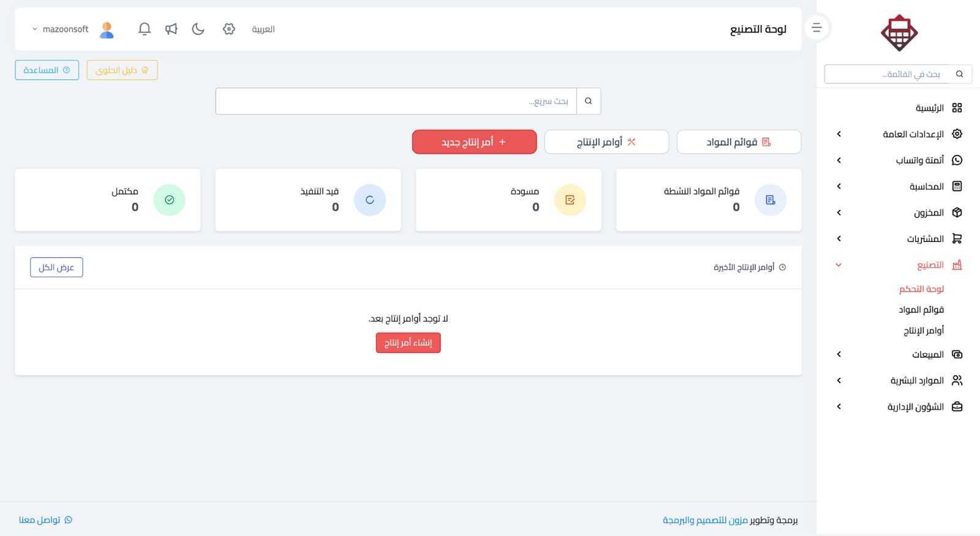Viewport: 980px width, 536px height.
Task: Click the user avatar icon
Action: (107, 29)
